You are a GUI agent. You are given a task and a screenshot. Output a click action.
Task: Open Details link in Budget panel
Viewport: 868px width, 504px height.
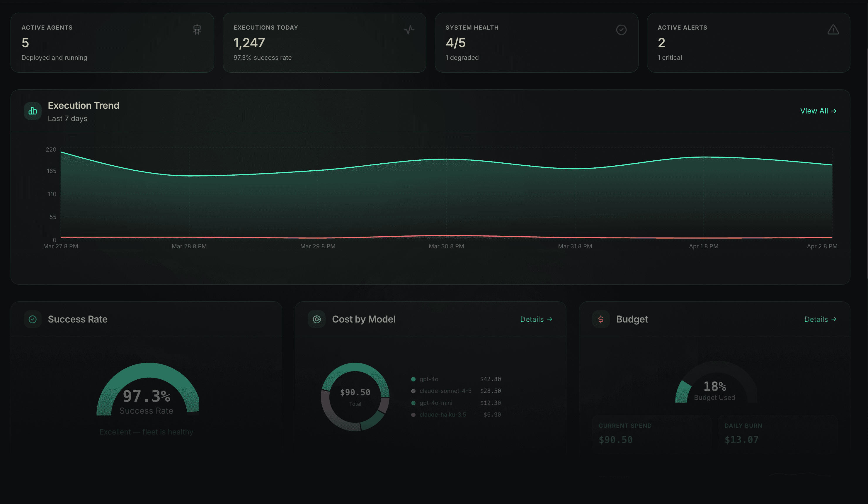(820, 319)
